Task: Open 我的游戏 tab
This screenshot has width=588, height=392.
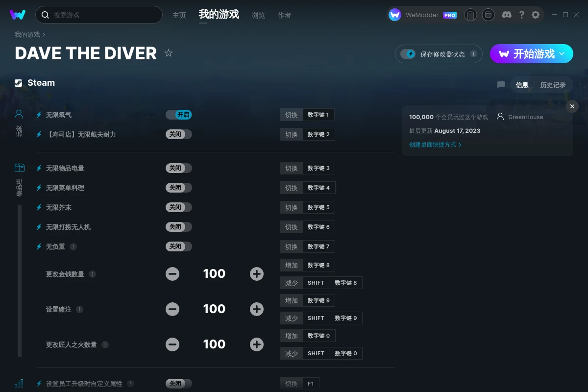Action: pos(219,14)
